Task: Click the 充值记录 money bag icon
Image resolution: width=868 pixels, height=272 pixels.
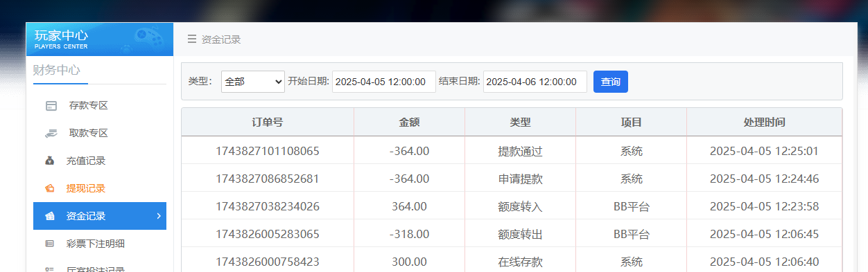Action: point(50,161)
